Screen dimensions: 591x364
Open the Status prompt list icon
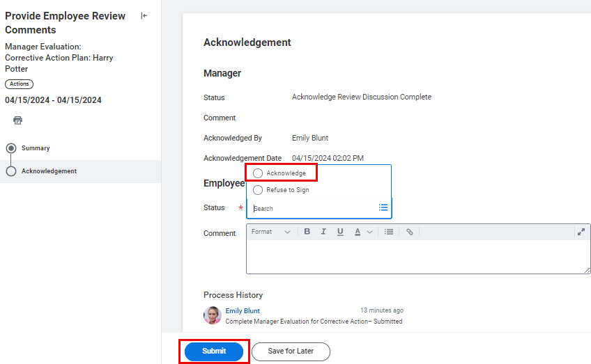pyautogui.click(x=383, y=207)
